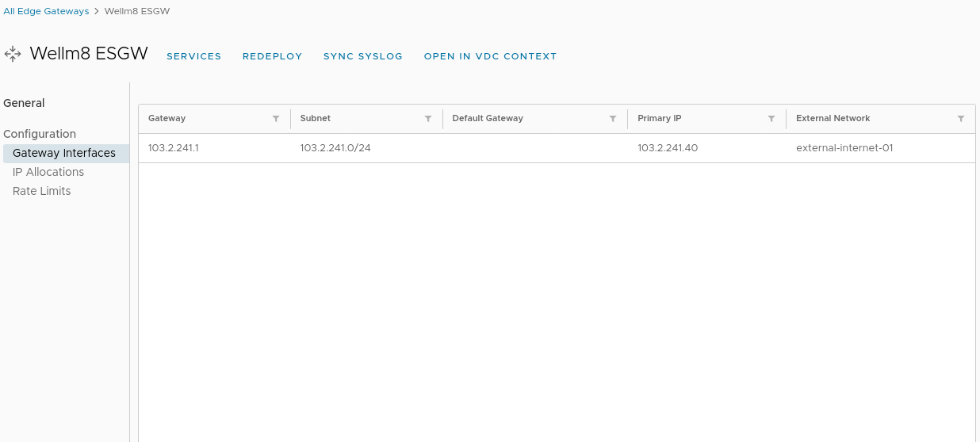Select the subnet cell 103.2.241.0/24

335,147
